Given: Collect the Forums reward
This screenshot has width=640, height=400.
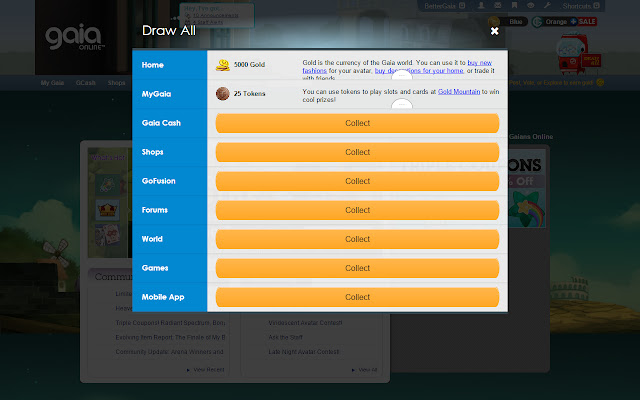Looking at the screenshot, I should [x=357, y=210].
